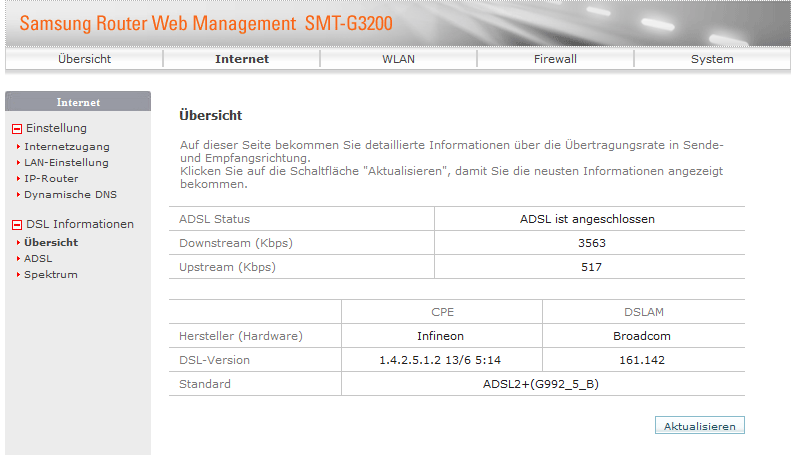
Task: Collapse DSL Informationen section minus icon
Action: (x=16, y=225)
